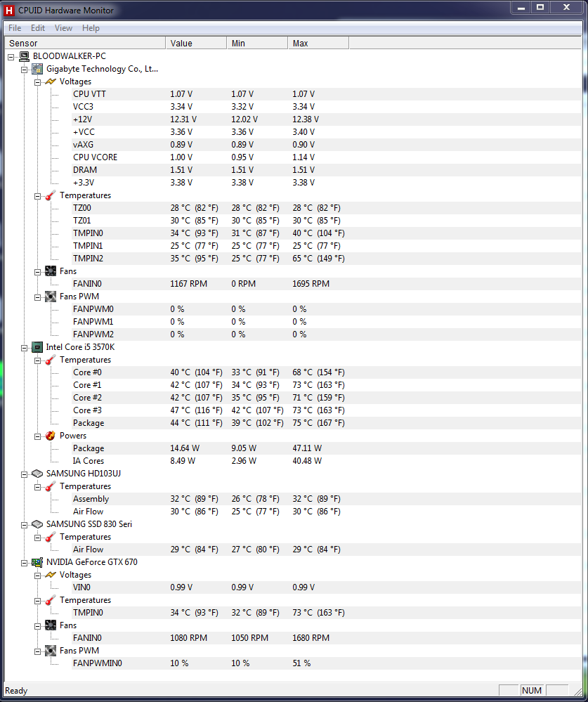This screenshot has width=588, height=702.
Task: Click the Intel Core i5 3570K chip icon
Action: pos(37,347)
